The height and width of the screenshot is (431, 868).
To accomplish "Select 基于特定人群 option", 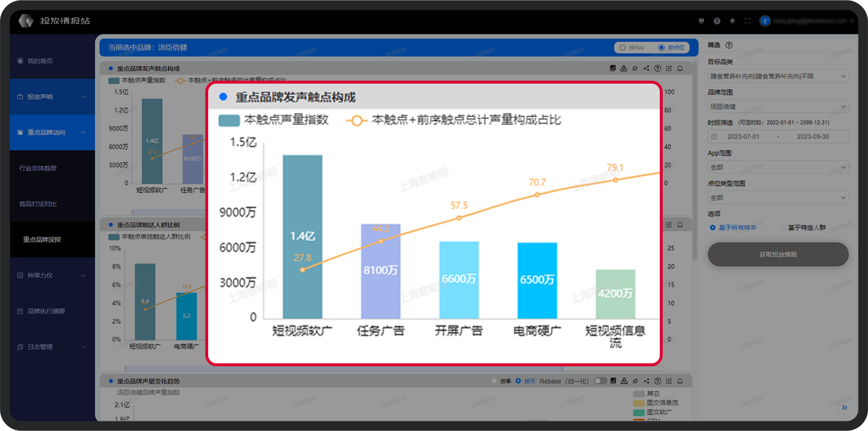I will coord(802,228).
